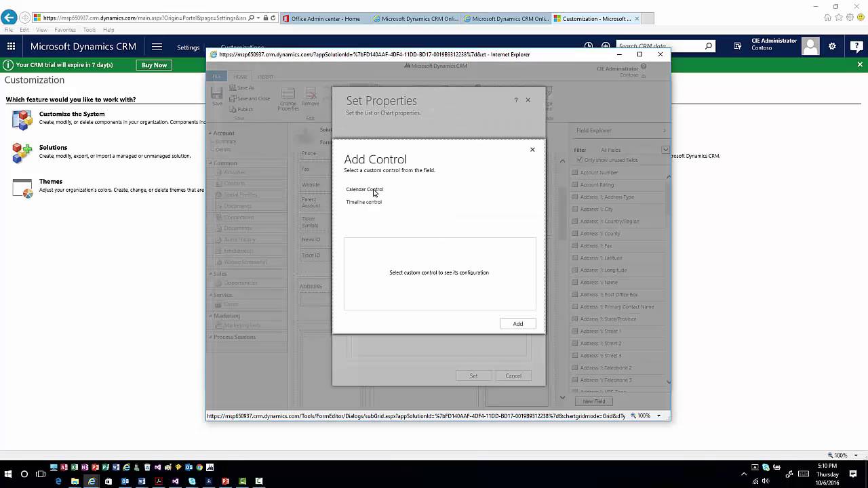Click Settings in the CRM navigation bar
Viewport: 868px width, 488px height.
pos(189,47)
